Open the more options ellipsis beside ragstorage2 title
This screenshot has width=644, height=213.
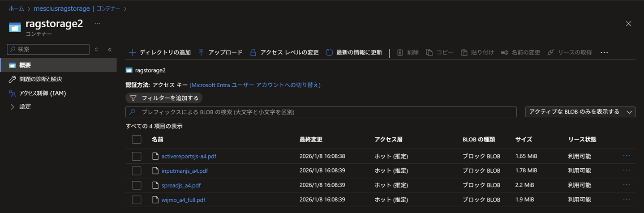click(97, 24)
